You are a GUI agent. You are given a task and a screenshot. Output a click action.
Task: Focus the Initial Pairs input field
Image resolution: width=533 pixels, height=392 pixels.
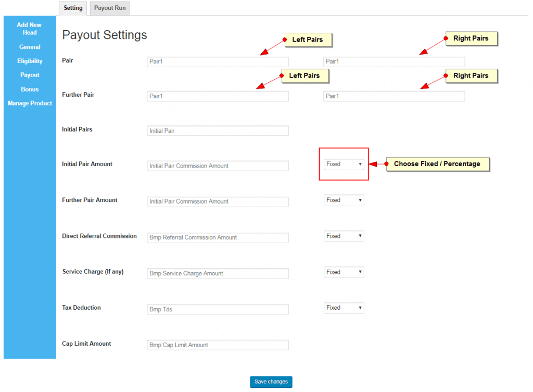[x=218, y=131]
